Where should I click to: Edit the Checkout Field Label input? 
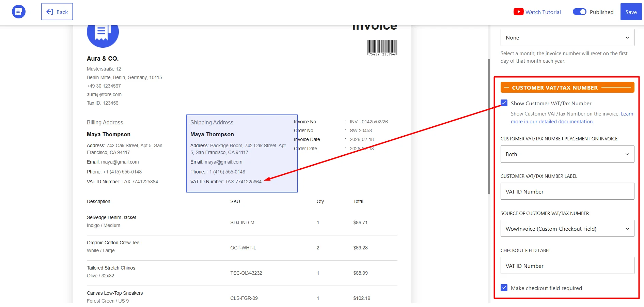click(x=567, y=265)
